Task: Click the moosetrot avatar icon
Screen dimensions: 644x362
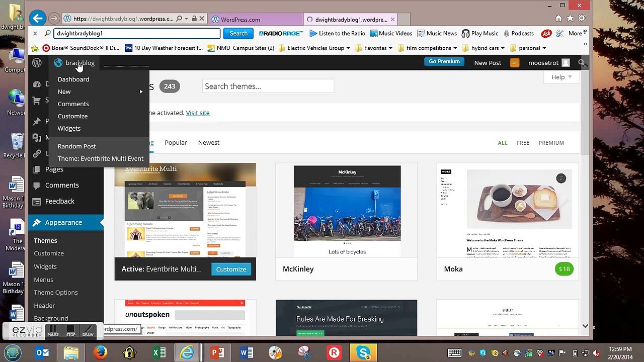Action: [x=566, y=63]
